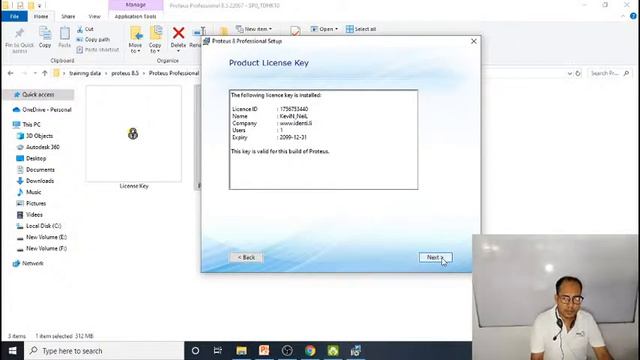Open the recent locations dropdown arrow
Viewport: 640px width, 360px height.
(x=35, y=73)
